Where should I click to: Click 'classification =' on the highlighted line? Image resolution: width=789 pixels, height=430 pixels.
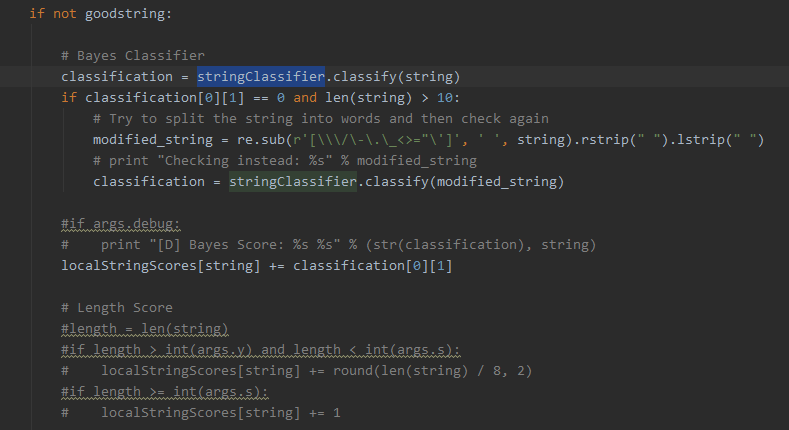tap(125, 76)
